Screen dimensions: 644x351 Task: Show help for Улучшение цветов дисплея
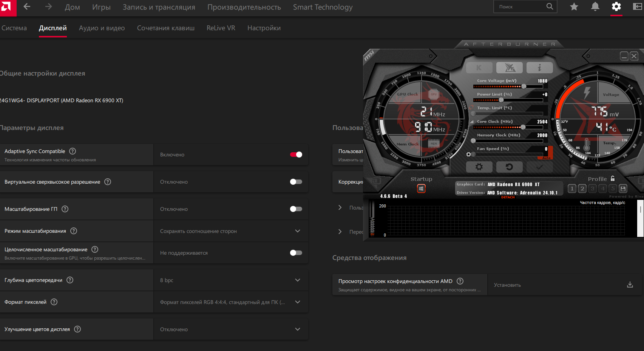77,329
